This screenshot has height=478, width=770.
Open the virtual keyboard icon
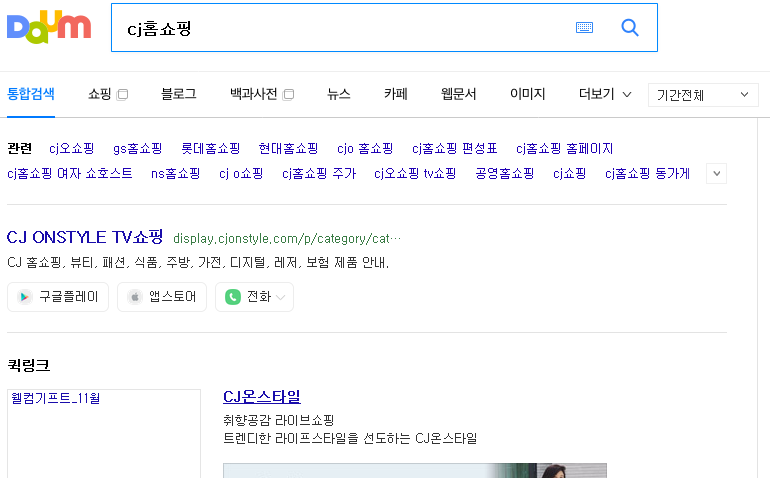584,28
